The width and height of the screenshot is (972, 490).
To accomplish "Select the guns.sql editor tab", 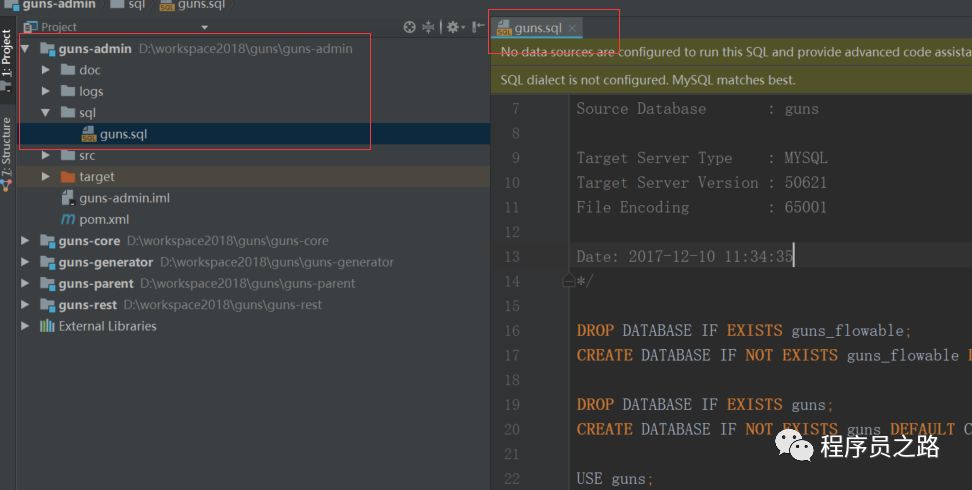I will click(x=537, y=28).
